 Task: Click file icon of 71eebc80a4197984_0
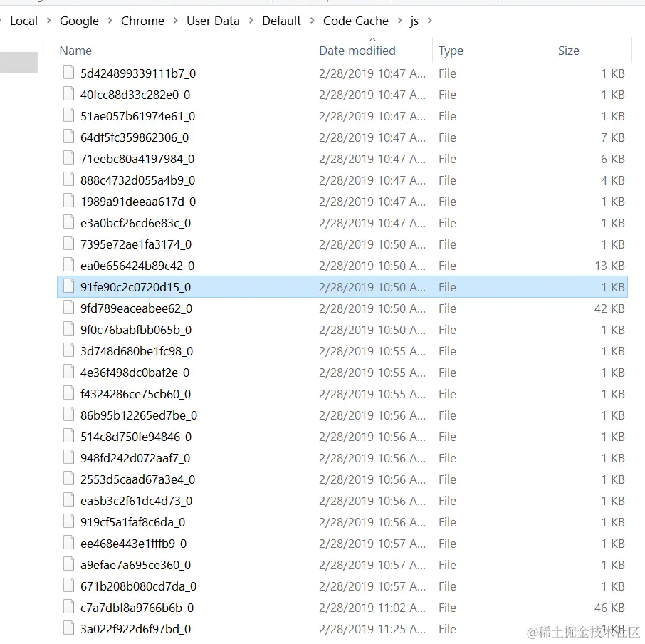tap(68, 157)
